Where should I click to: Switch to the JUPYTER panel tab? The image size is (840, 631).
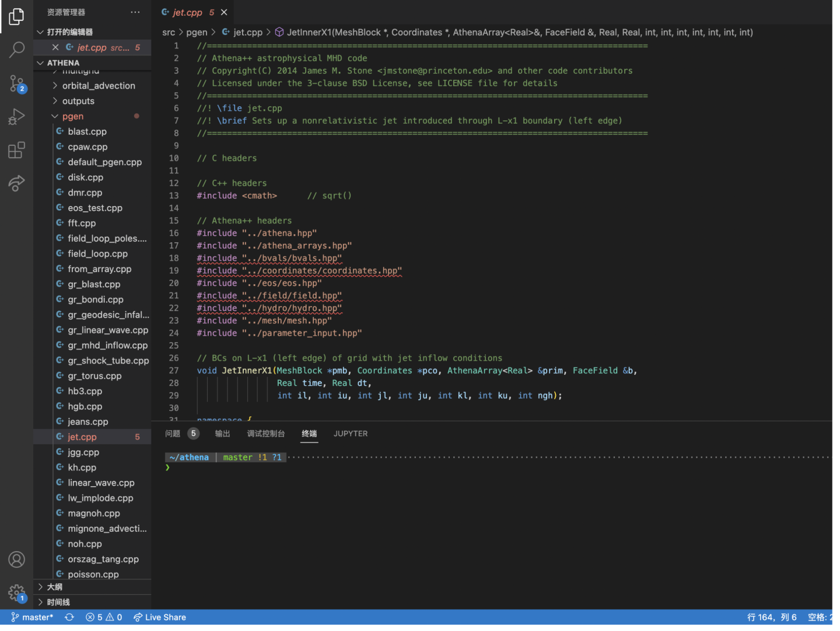(350, 434)
